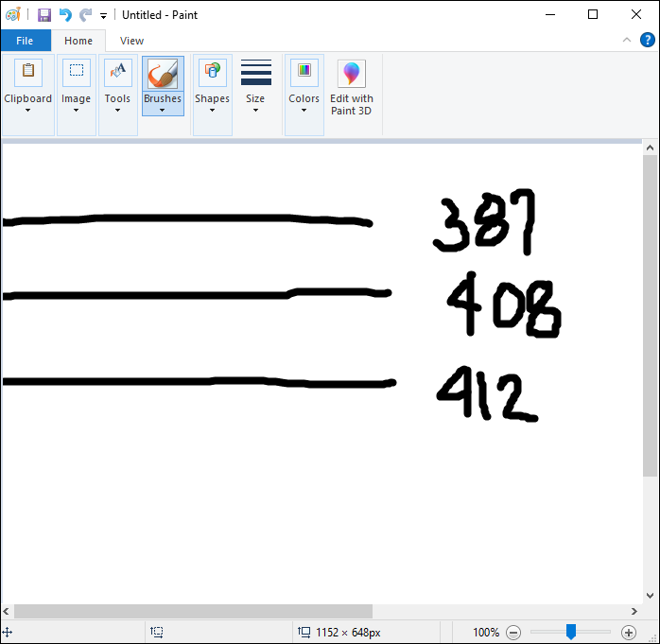Click the canvas size icon in status bar
This screenshot has height=644, width=660.
point(304,633)
